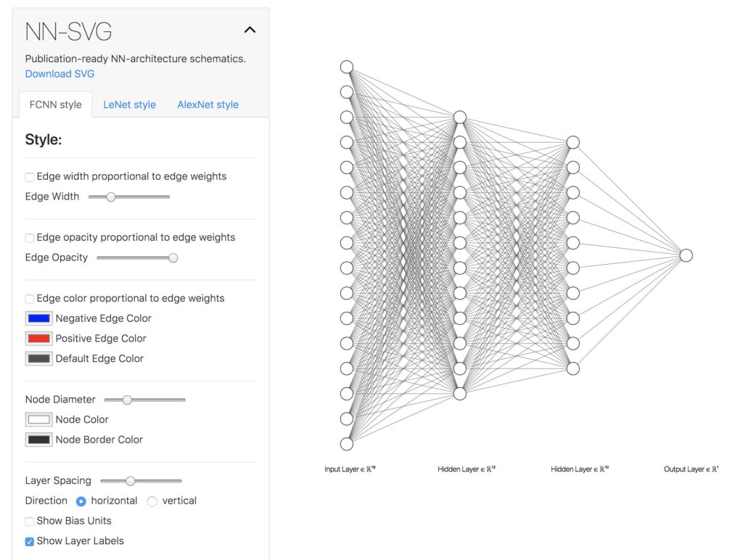Switch to the LeNet style tab

129,104
